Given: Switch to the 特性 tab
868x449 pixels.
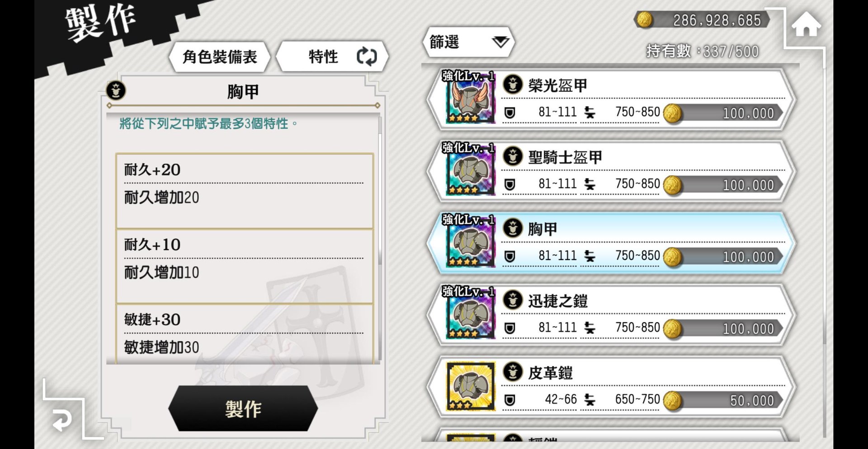Looking at the screenshot, I should click(x=332, y=57).
